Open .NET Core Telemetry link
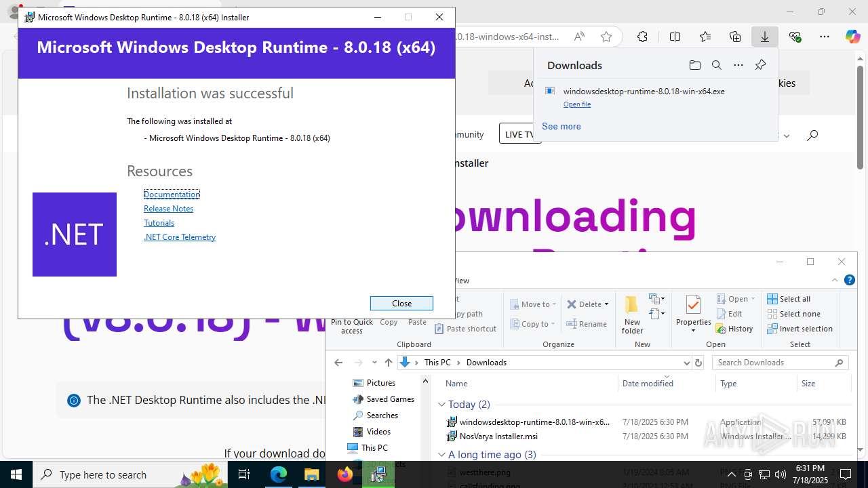 point(180,237)
